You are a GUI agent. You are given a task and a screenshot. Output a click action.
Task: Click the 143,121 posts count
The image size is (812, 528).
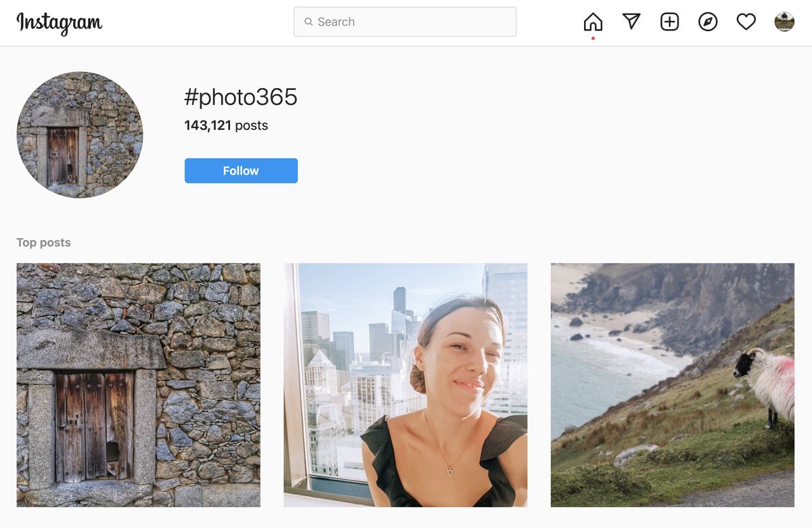[x=226, y=125]
